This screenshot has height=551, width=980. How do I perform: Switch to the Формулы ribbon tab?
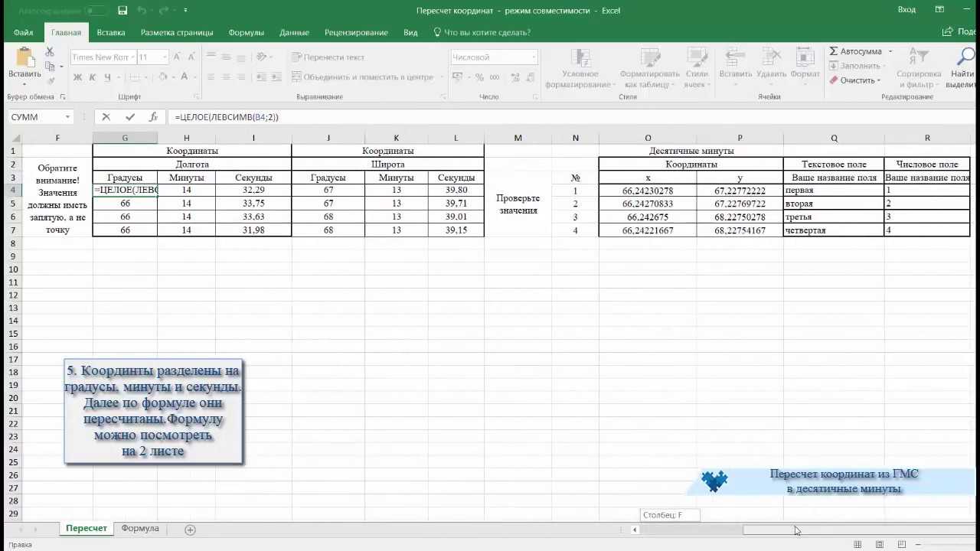(246, 32)
